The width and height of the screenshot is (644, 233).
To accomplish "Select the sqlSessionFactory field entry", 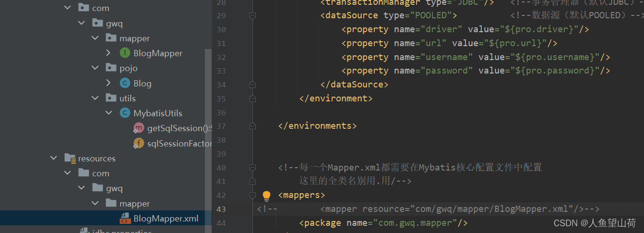I will (x=179, y=143).
